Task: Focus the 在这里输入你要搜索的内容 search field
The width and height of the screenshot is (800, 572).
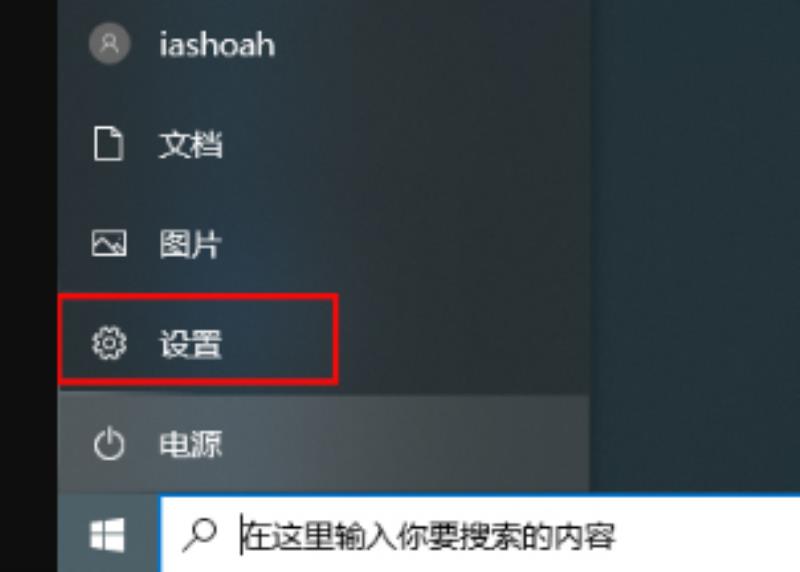Action: pos(481,534)
